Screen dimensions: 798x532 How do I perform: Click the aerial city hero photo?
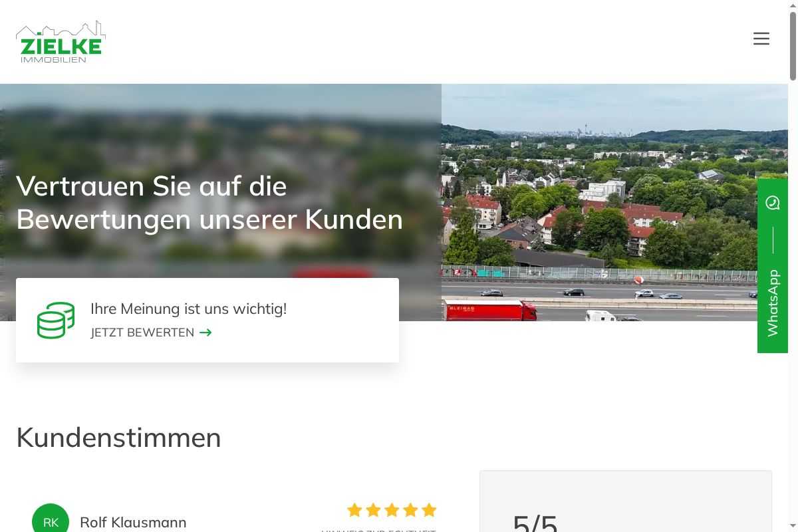(614, 202)
